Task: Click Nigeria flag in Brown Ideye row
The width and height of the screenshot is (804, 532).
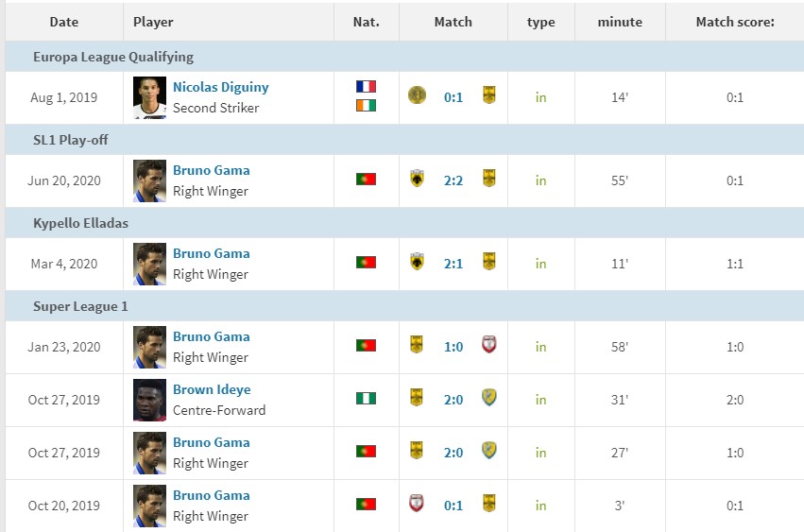Action: click(x=367, y=398)
